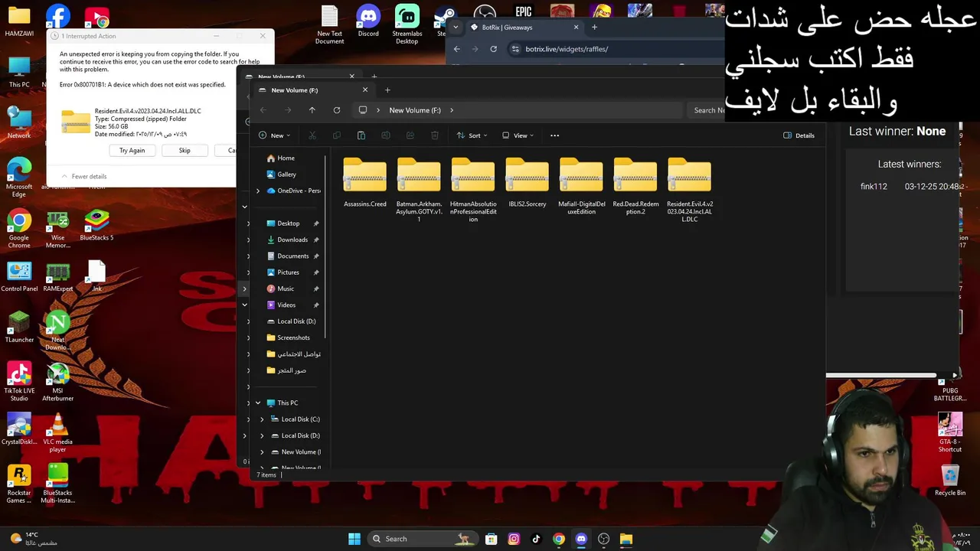Open the Red.Dead.Redemption.2 zipped folder
This screenshot has height=551, width=980.
click(x=635, y=186)
